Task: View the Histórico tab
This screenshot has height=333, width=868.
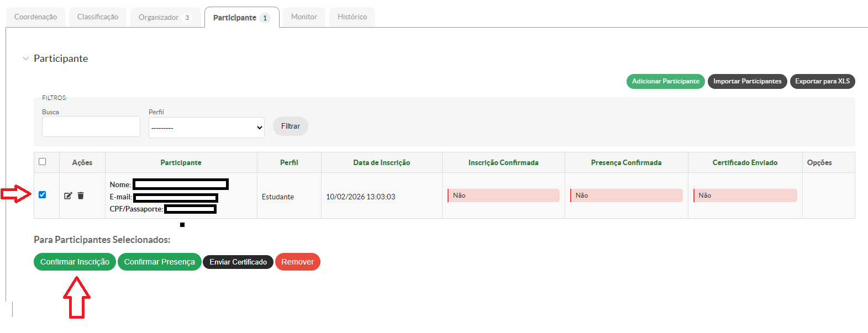Action: pos(352,17)
